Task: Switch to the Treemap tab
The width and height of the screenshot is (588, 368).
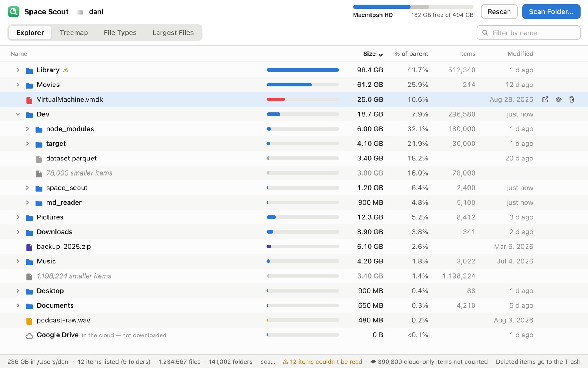Action: [x=74, y=33]
